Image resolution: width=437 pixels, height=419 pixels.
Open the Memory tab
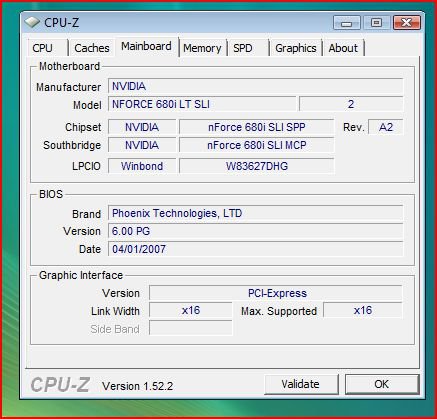click(202, 48)
